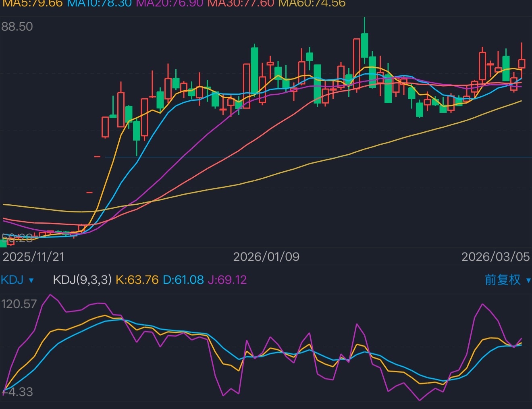Click the J:69.12 value
Image resolution: width=532 pixels, height=409 pixels.
[x=227, y=280]
